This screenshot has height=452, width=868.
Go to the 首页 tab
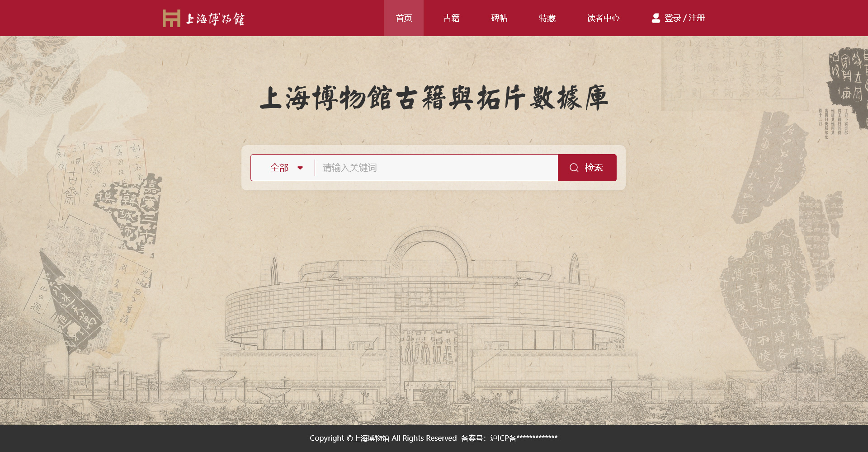404,18
